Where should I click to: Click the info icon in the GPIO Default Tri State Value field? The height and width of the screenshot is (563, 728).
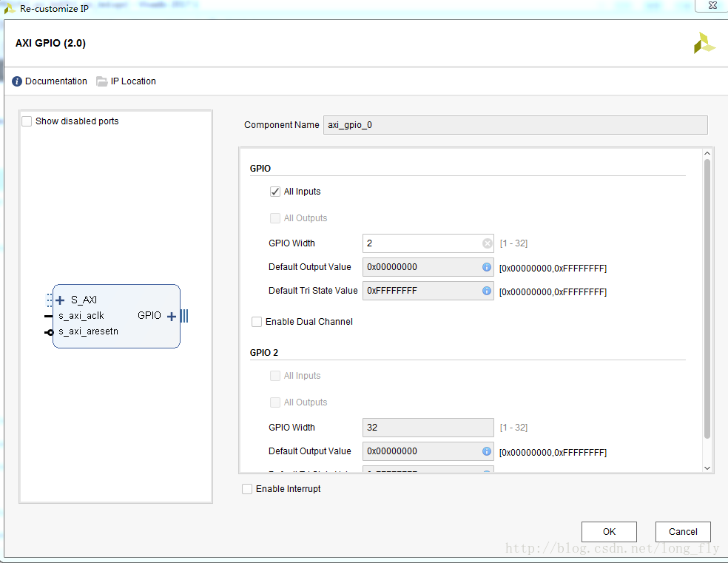point(487,291)
